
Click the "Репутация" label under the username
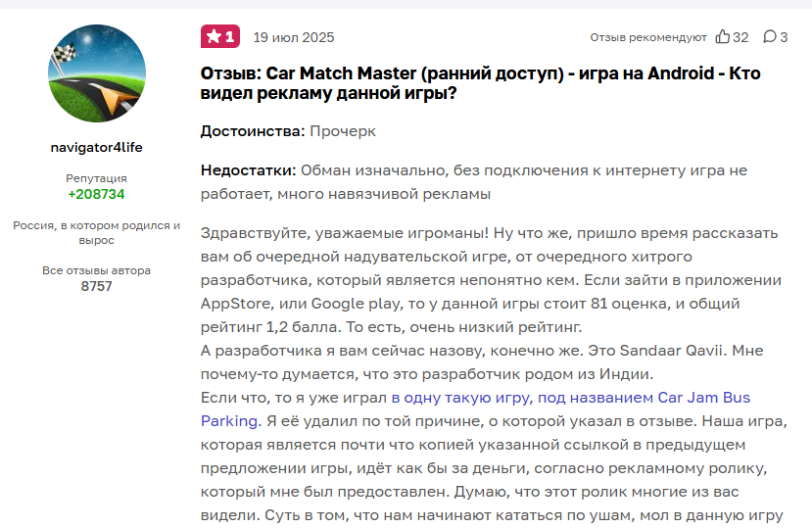pyautogui.click(x=96, y=178)
